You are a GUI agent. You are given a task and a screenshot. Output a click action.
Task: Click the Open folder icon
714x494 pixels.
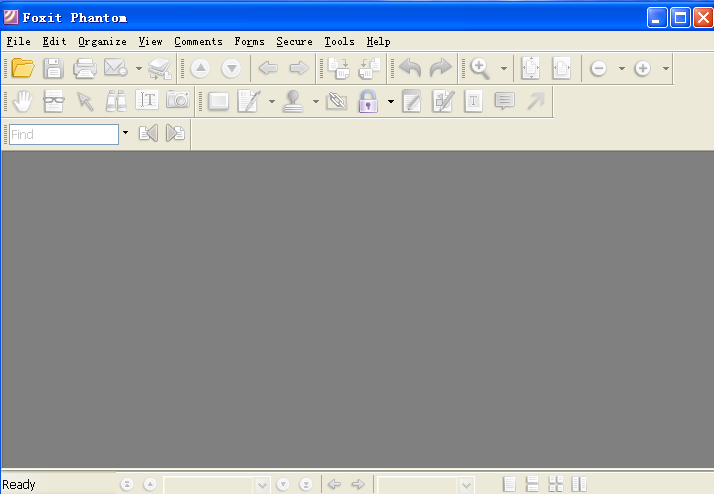22,69
